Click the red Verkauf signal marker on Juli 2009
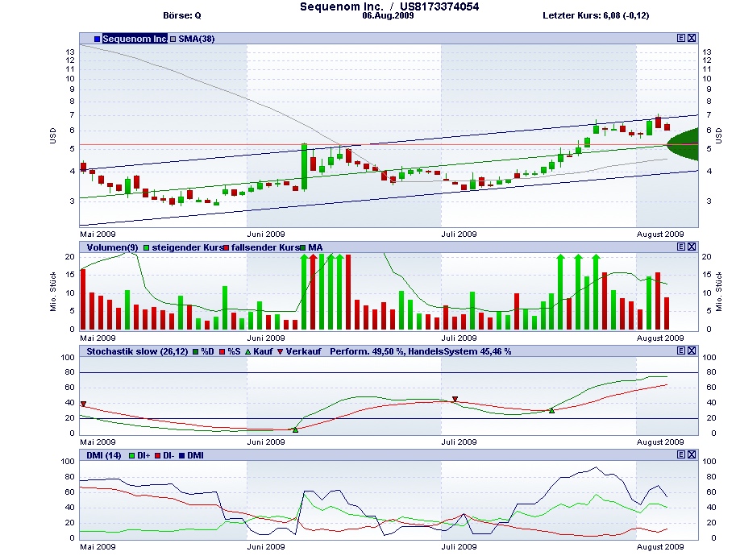The image size is (736, 560). pyautogui.click(x=455, y=398)
